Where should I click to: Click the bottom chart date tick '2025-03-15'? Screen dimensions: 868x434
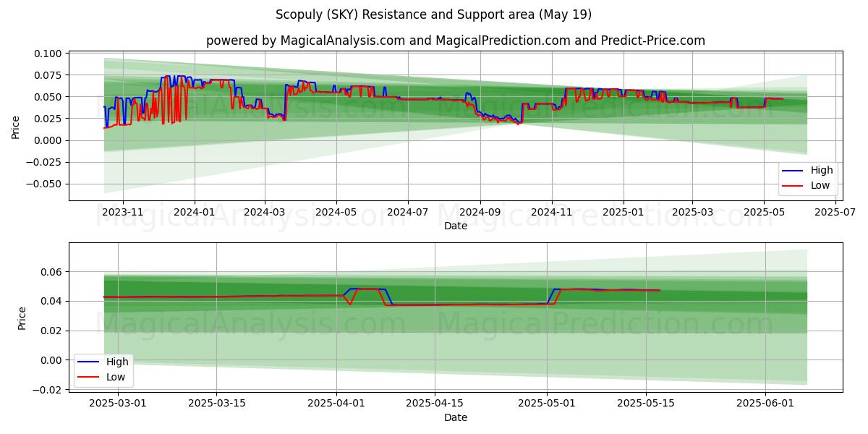click(x=217, y=404)
